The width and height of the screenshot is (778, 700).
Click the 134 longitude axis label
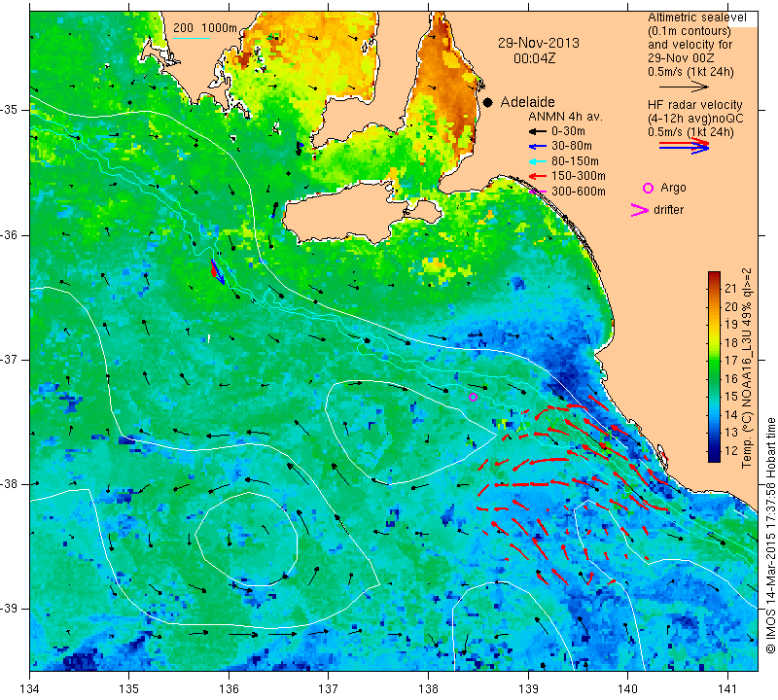[30, 688]
